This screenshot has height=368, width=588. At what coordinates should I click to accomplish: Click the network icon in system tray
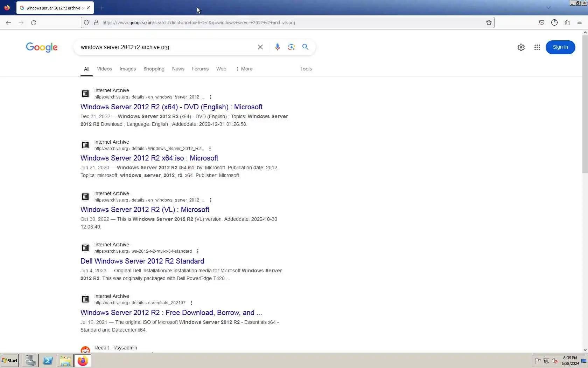[x=546, y=361]
